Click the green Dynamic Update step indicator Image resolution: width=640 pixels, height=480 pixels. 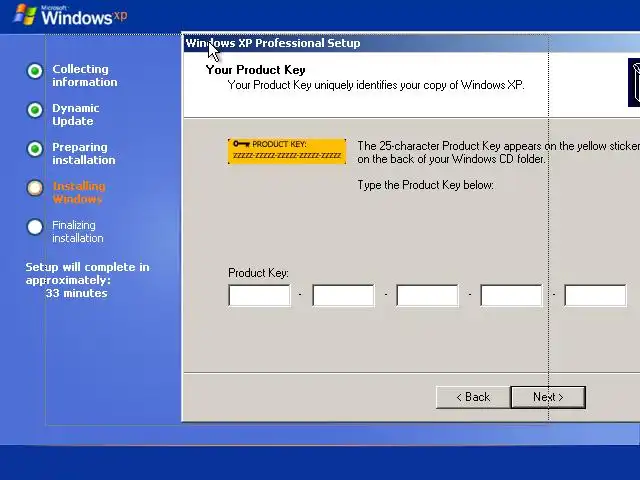click(x=35, y=110)
